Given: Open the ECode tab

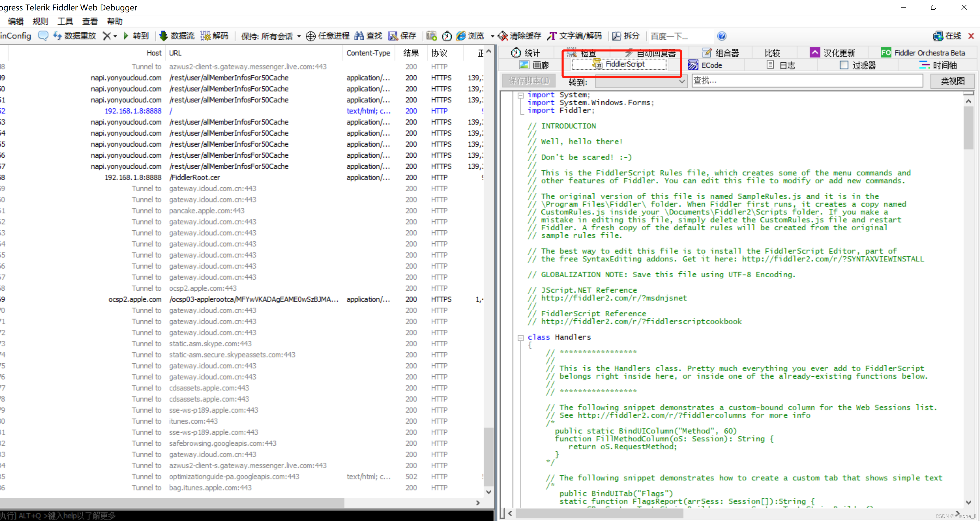Looking at the screenshot, I should pyautogui.click(x=705, y=65).
